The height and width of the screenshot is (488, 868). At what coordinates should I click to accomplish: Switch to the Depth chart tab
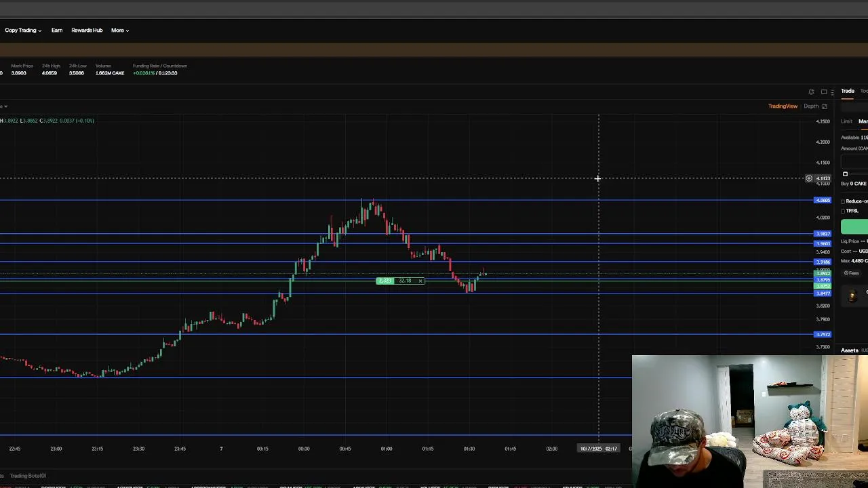(811, 106)
